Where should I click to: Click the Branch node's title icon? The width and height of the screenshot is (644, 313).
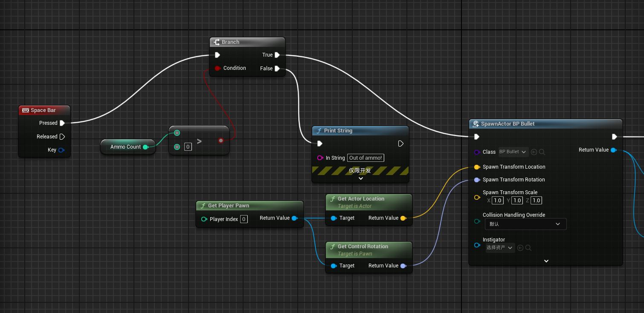pyautogui.click(x=216, y=42)
